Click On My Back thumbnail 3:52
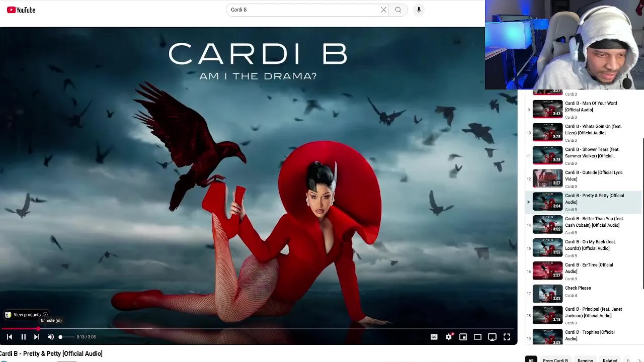 coord(547,247)
